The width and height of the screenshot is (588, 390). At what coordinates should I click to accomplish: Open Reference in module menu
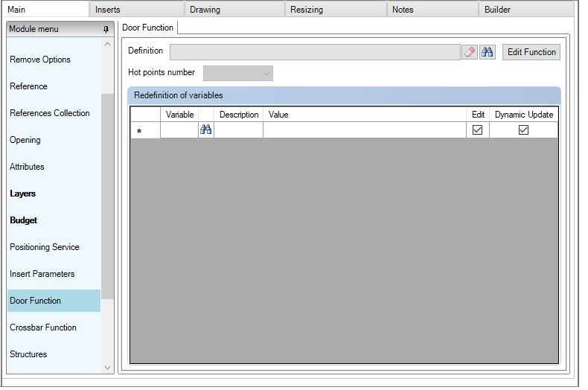click(54, 86)
